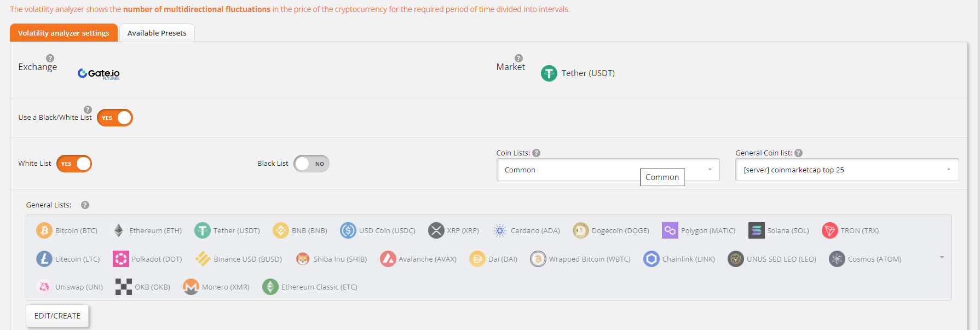Screen dimensions: 980x330
Task: Click the EDIT/CREATE button
Action: tap(57, 316)
